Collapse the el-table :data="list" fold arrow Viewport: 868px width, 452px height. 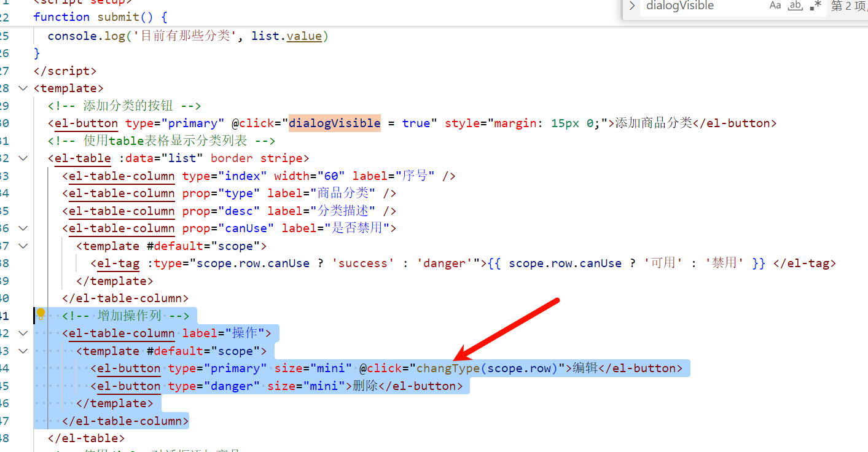pos(23,158)
